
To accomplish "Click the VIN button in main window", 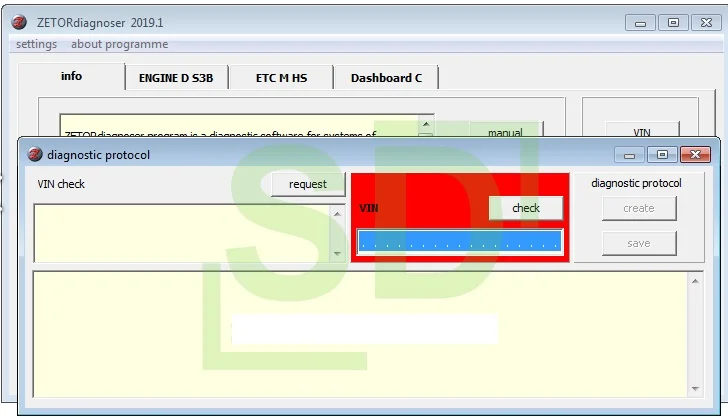I will [x=642, y=130].
